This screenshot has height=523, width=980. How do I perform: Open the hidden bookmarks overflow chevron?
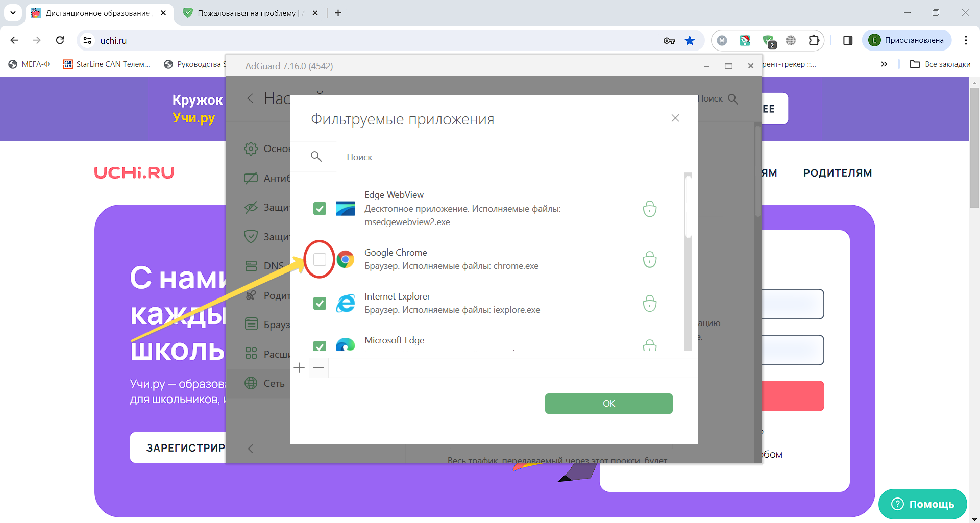coord(884,64)
